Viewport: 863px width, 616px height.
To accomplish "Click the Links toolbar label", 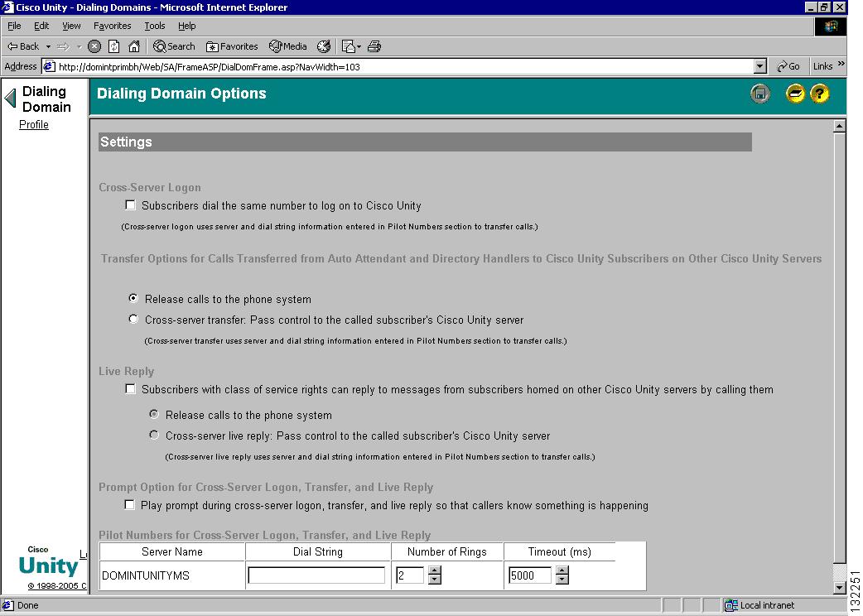I will point(822,66).
